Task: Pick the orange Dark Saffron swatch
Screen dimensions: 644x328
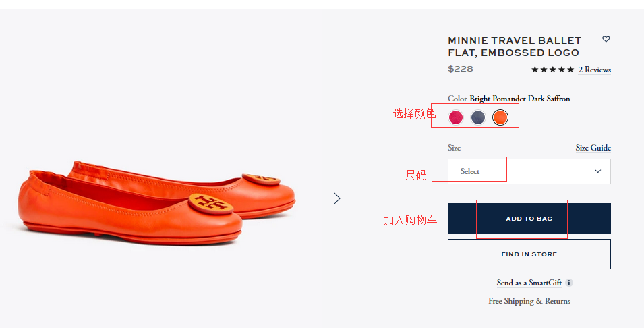Action: pyautogui.click(x=500, y=117)
